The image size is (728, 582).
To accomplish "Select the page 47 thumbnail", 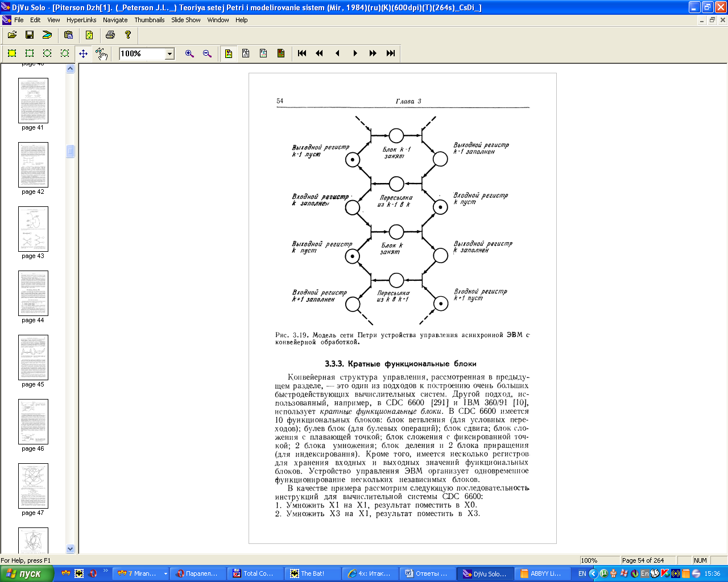I will tap(33, 486).
